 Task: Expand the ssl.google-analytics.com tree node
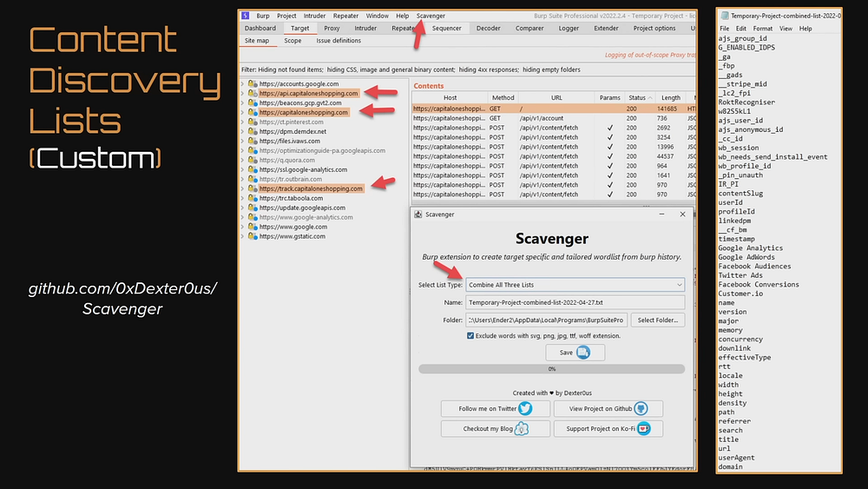[242, 169]
